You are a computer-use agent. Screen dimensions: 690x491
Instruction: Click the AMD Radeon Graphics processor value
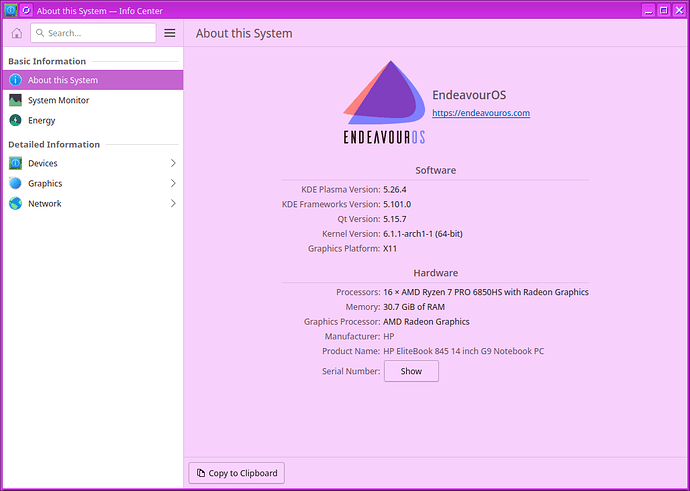click(x=426, y=322)
